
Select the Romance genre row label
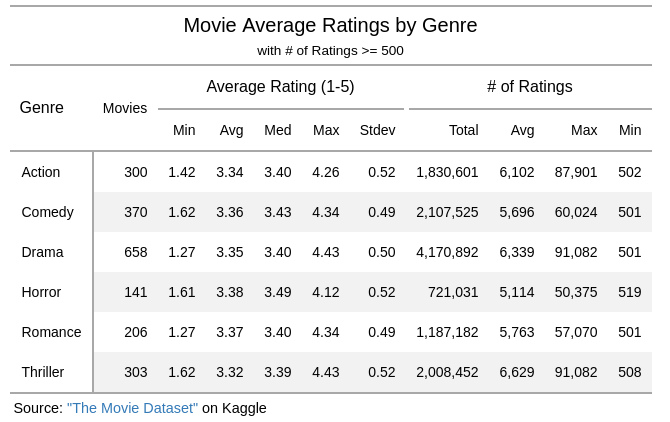(51, 332)
